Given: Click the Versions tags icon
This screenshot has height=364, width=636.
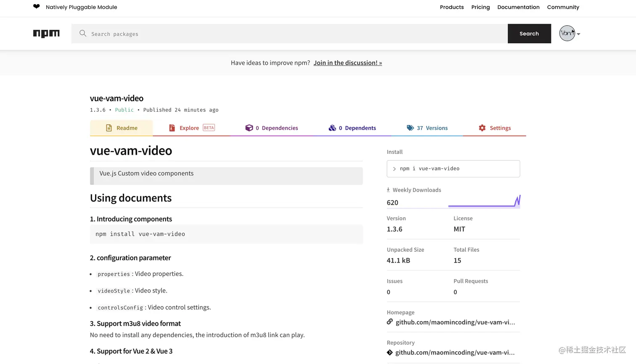Looking at the screenshot, I should tap(410, 128).
